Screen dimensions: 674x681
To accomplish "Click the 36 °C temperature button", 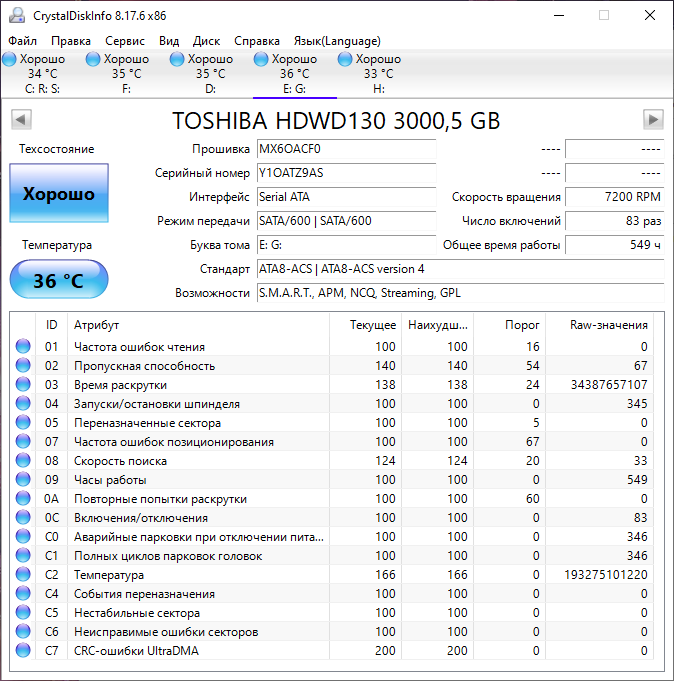I will (59, 279).
